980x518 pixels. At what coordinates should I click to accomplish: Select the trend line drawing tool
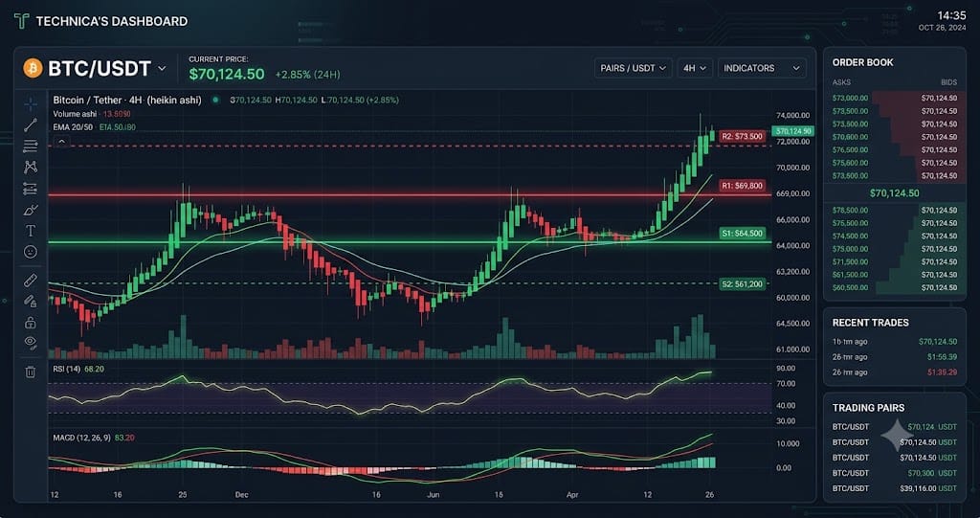coord(30,125)
